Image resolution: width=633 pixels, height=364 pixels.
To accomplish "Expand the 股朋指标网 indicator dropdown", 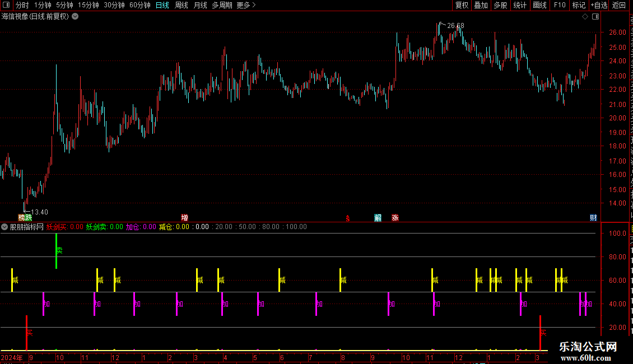I will click(4, 227).
